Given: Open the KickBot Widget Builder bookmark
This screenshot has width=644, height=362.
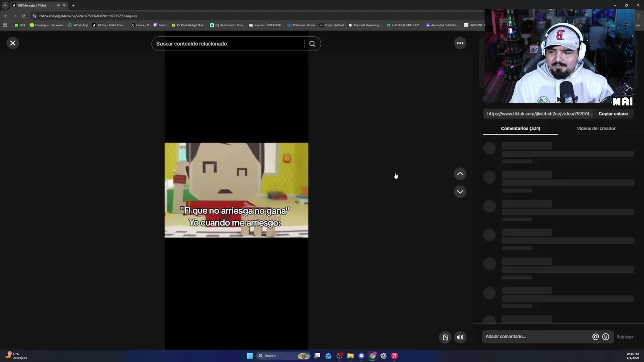Looking at the screenshot, I should 188,25.
